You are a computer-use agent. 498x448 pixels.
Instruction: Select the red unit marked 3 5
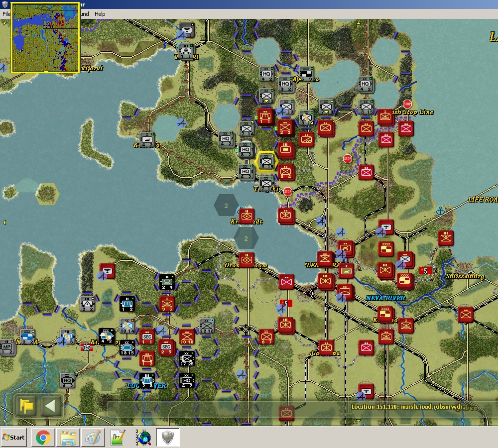pyautogui.click(x=167, y=304)
